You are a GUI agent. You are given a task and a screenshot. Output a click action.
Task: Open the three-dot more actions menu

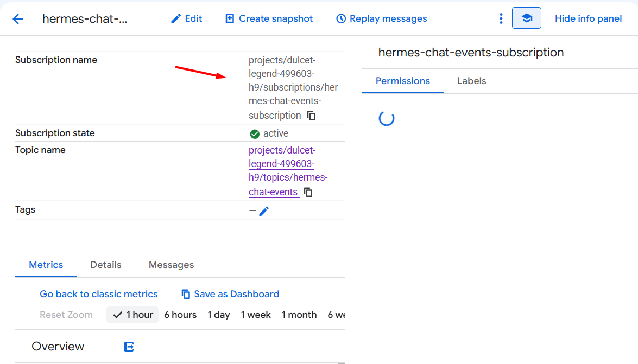501,18
